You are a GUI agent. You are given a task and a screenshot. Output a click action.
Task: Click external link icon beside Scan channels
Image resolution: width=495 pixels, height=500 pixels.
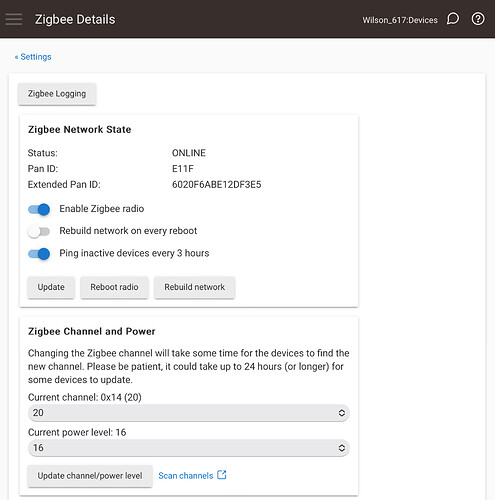pos(222,475)
